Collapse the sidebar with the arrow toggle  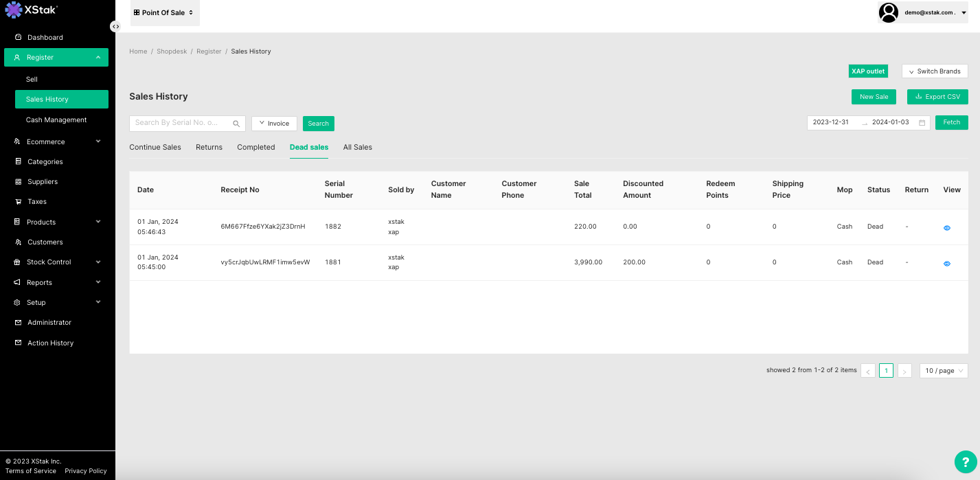click(x=115, y=26)
